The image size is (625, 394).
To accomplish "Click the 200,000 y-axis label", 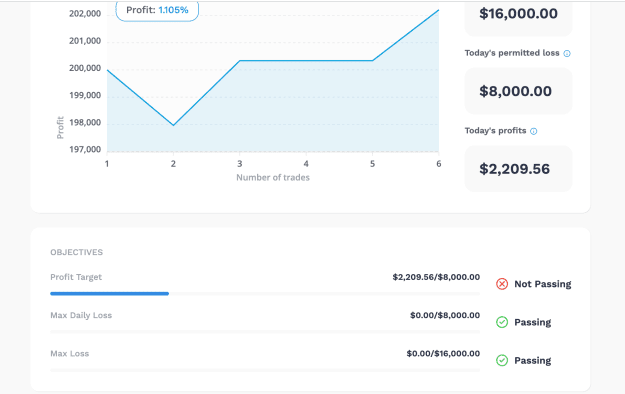I will click(85, 68).
